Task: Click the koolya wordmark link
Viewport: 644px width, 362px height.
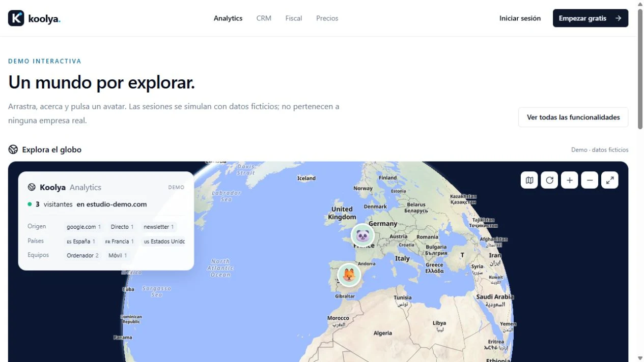Action: coord(44,19)
